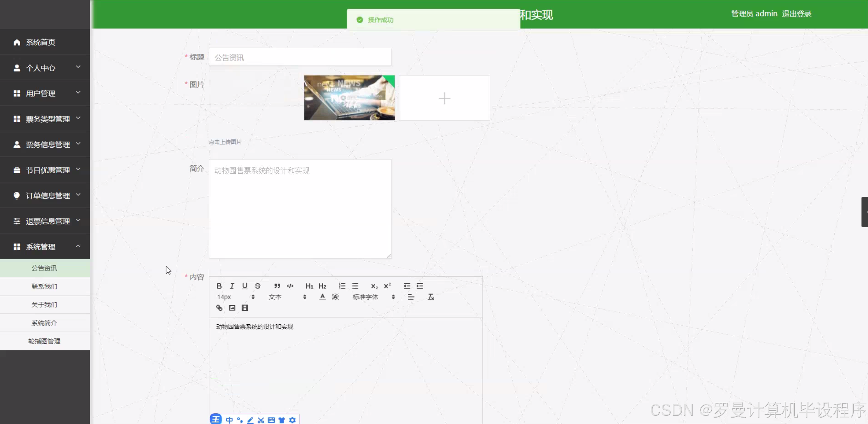Toggle input method punctuation mode

[240, 420]
